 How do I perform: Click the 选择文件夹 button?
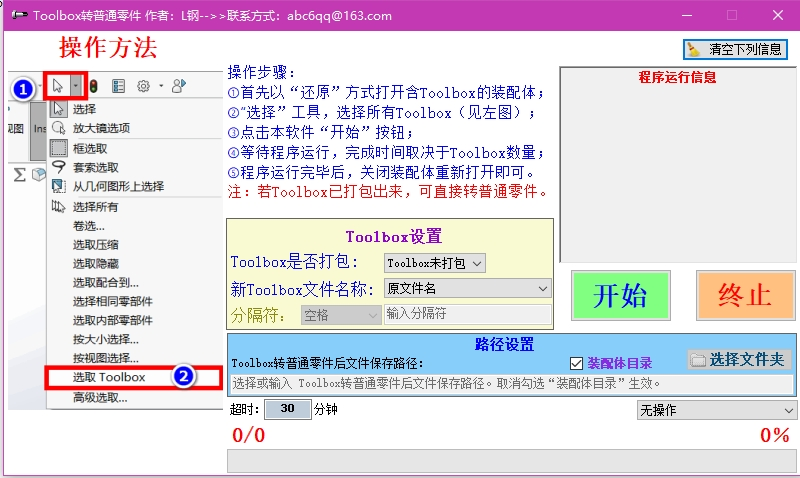[x=739, y=360]
